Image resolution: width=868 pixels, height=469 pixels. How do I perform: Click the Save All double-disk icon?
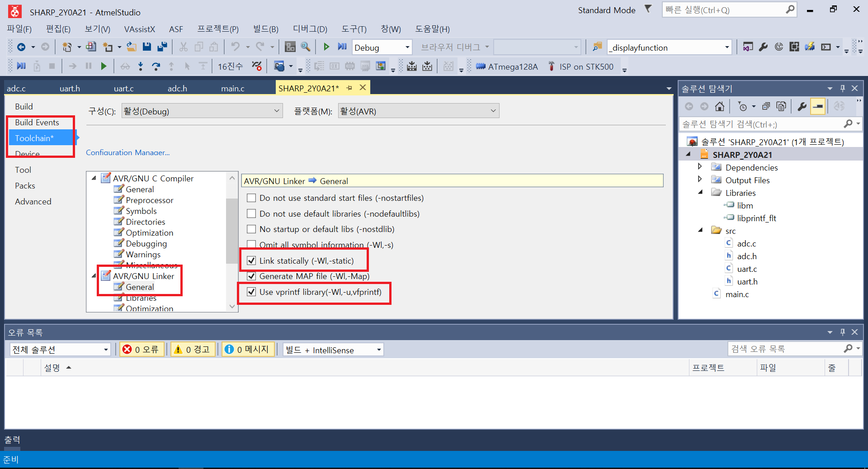pos(162,47)
